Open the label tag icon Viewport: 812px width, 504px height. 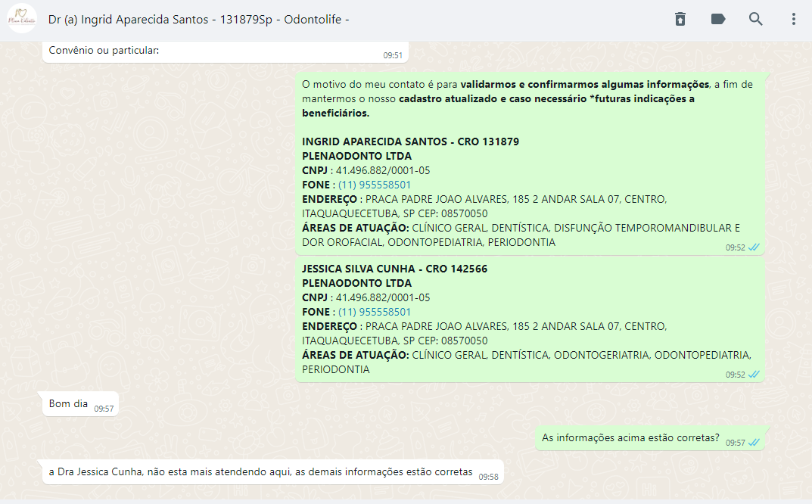[x=717, y=19]
